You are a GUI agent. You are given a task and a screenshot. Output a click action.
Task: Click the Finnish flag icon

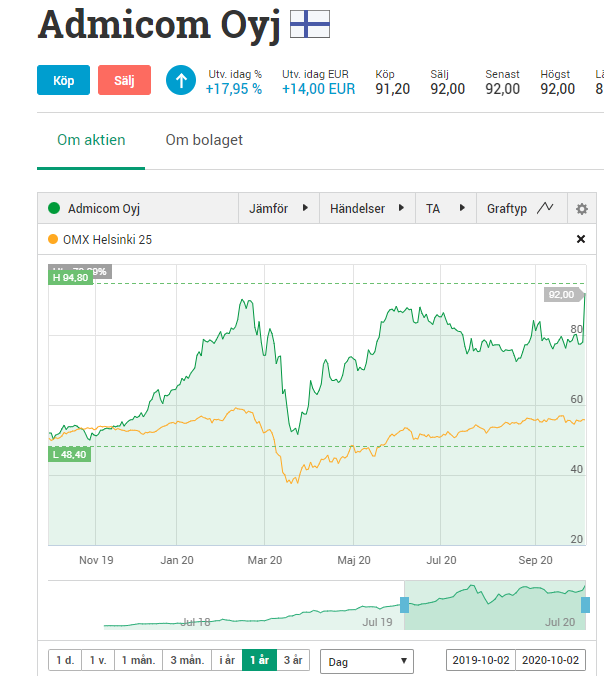[310, 24]
